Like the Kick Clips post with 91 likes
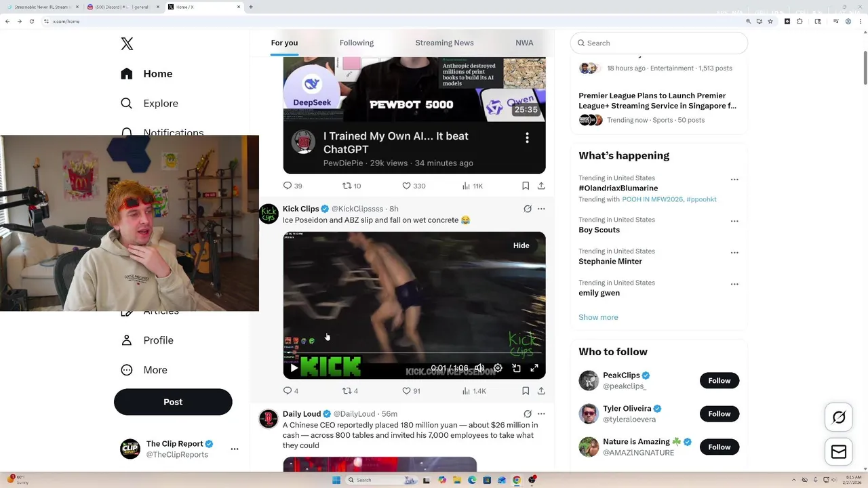Image resolution: width=868 pixels, height=488 pixels. 411,391
